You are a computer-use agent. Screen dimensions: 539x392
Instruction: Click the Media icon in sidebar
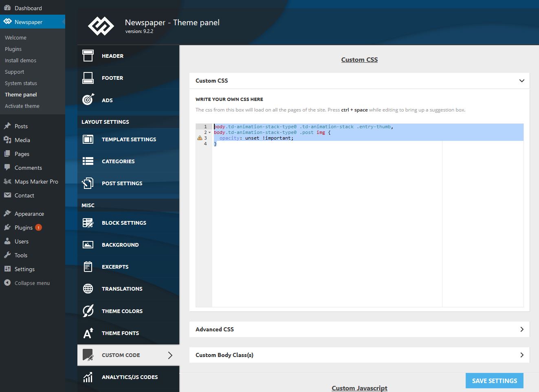(7, 140)
